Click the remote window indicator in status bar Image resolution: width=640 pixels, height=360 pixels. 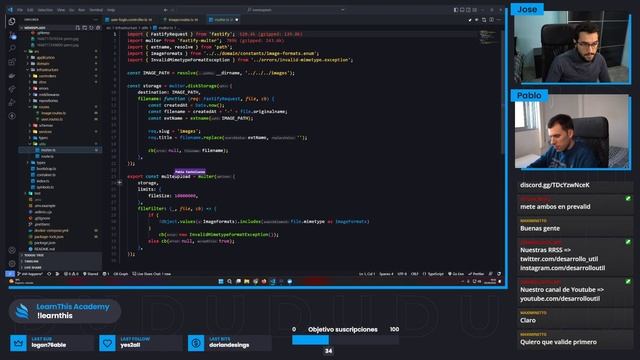[10, 274]
